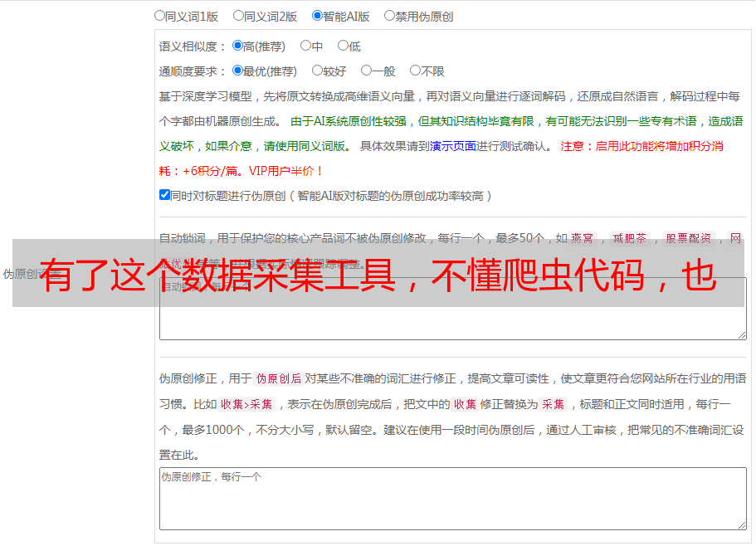756x546 pixels.
Task: Set 通顺度要求 to 一般
Action: click(366, 71)
